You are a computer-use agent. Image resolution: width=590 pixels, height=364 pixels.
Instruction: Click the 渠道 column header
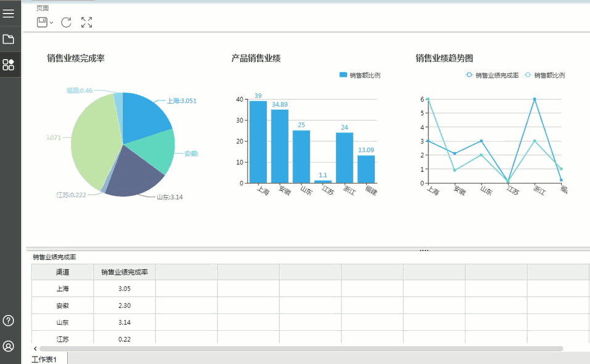pos(62,272)
